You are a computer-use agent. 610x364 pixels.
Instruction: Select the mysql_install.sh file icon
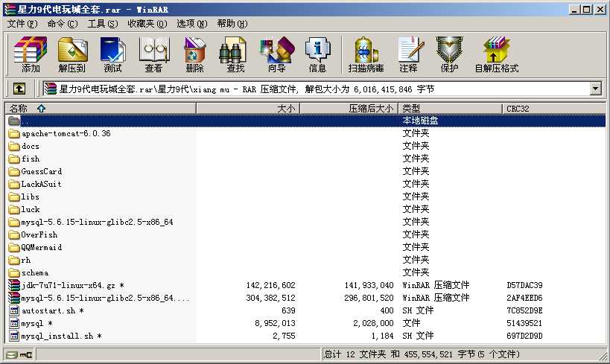14,336
